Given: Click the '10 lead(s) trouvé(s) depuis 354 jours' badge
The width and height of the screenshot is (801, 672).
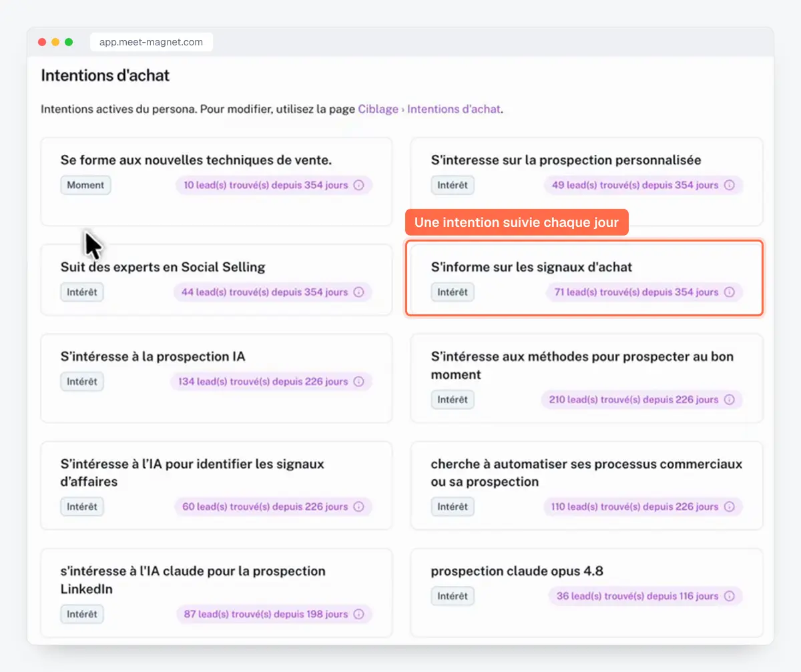Looking at the screenshot, I should [x=274, y=185].
